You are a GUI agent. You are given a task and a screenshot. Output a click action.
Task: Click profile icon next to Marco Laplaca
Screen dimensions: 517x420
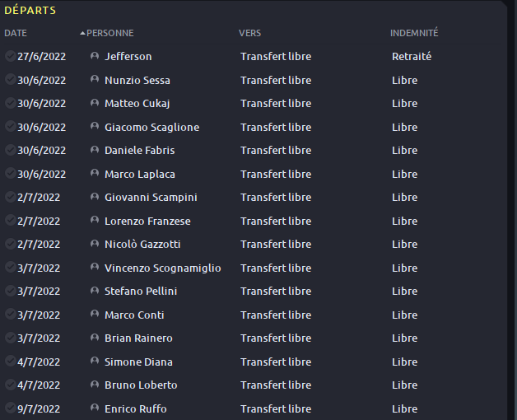pos(95,173)
